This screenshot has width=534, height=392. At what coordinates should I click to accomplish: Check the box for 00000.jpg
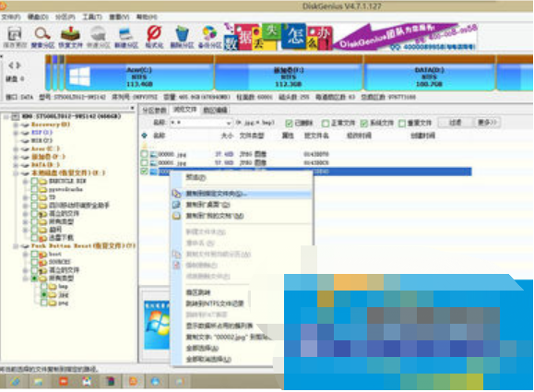click(145, 154)
